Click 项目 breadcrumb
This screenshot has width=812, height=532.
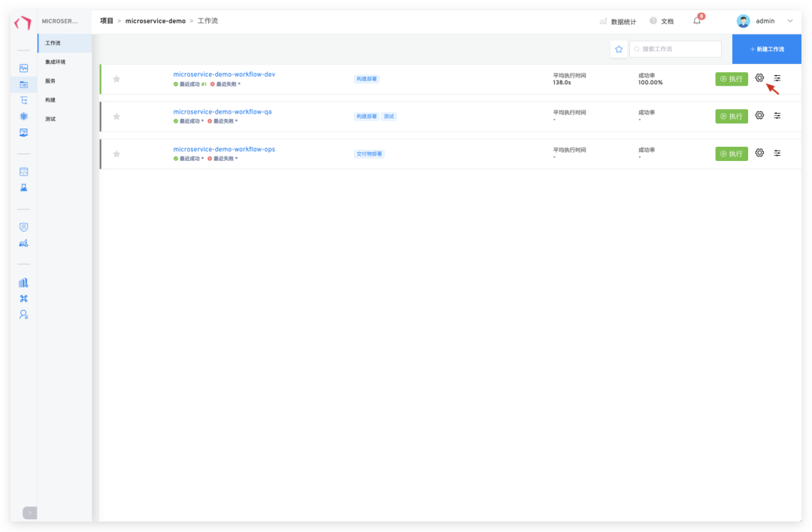(107, 21)
